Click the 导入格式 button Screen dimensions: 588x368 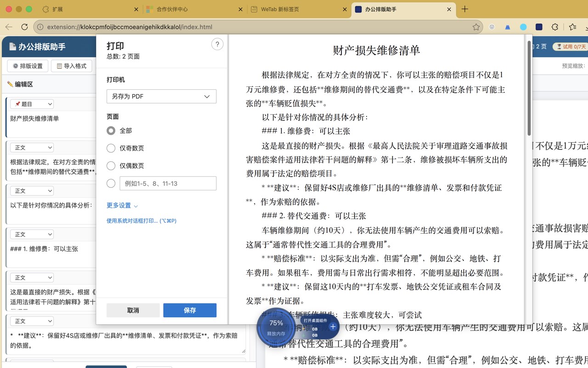(71, 66)
